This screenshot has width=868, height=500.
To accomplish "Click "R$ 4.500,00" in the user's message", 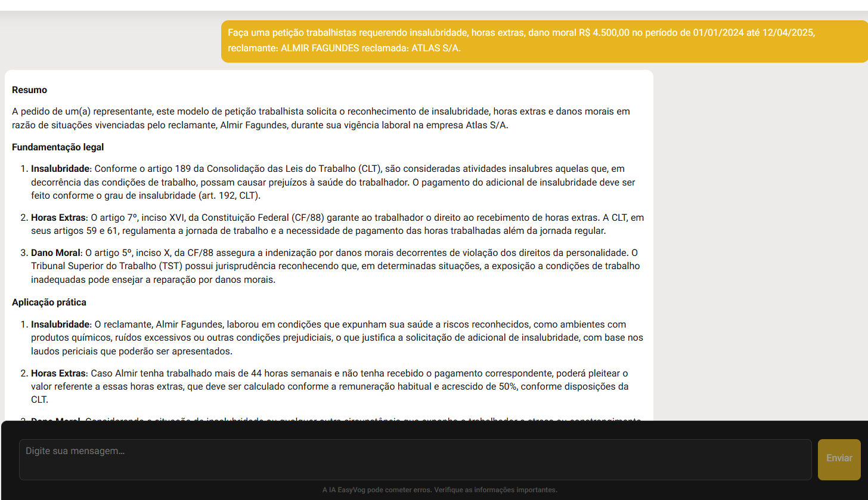I will pyautogui.click(x=603, y=33).
